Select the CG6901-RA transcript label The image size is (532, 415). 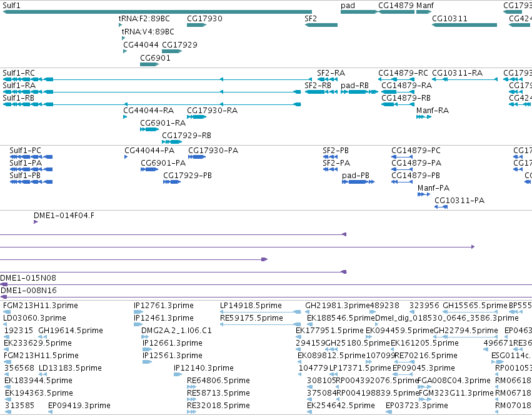click(163, 123)
